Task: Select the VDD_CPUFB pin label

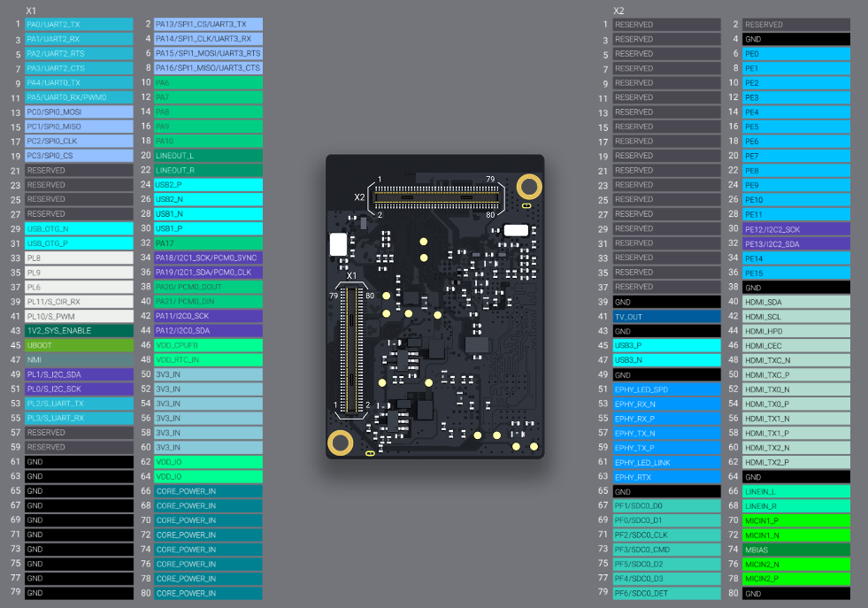Action: tap(208, 345)
